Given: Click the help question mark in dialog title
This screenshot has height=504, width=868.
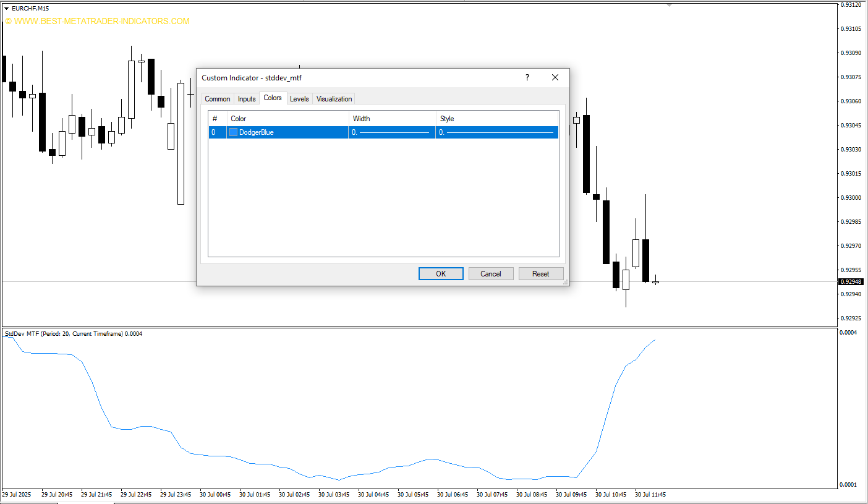Looking at the screenshot, I should pyautogui.click(x=527, y=77).
